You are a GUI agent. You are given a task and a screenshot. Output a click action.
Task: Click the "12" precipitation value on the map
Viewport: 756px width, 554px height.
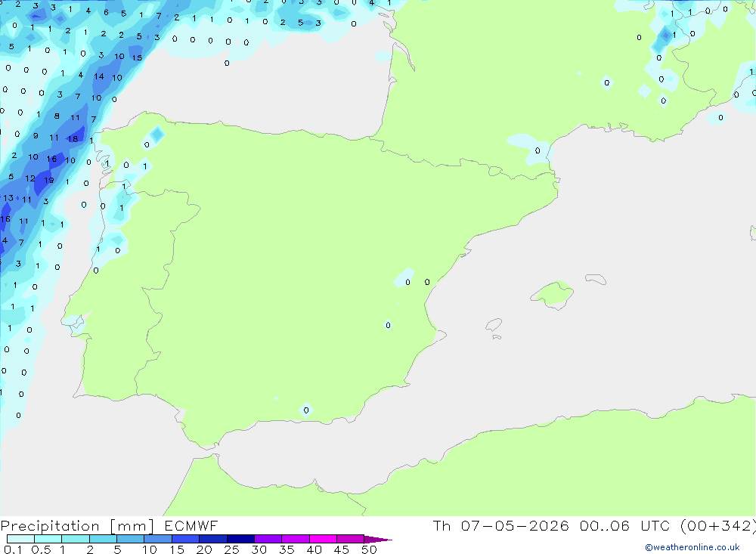tap(30, 178)
